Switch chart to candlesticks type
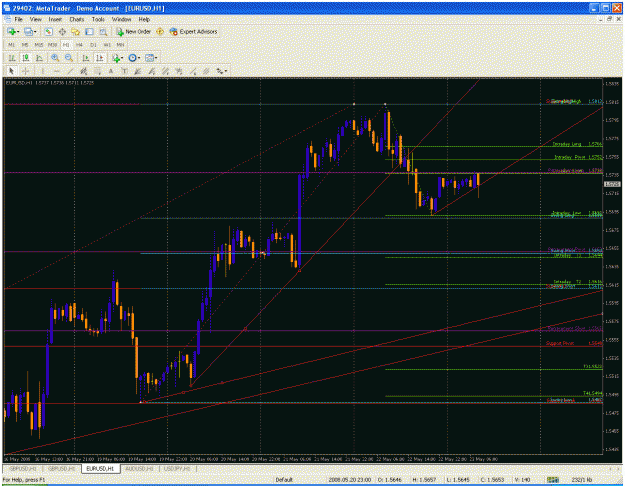 click(x=26, y=58)
